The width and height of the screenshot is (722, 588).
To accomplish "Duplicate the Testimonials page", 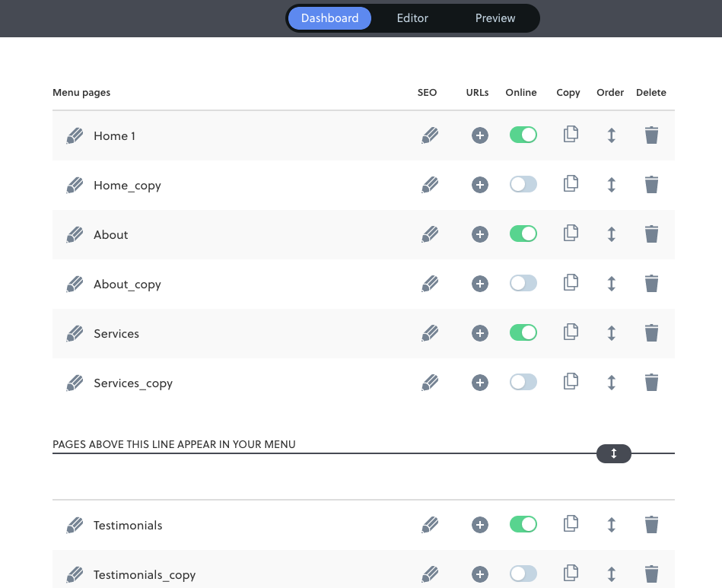I will [571, 523].
